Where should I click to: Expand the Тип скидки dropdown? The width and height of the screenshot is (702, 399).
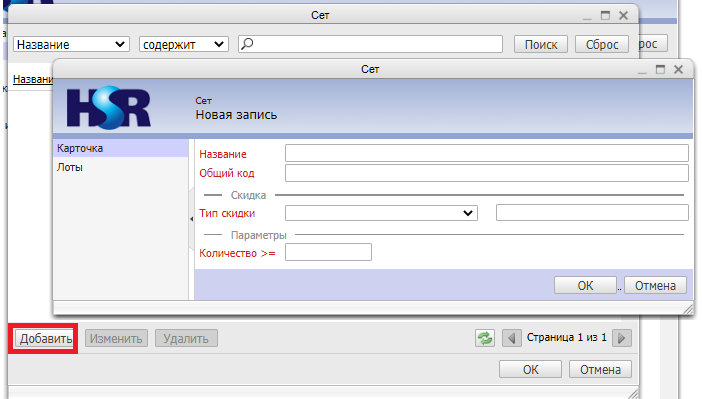click(x=381, y=213)
